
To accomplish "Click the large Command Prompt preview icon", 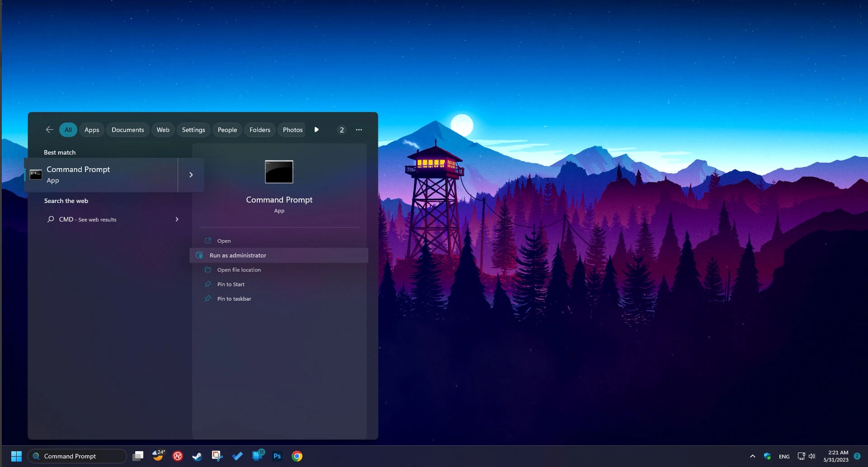I will [279, 172].
